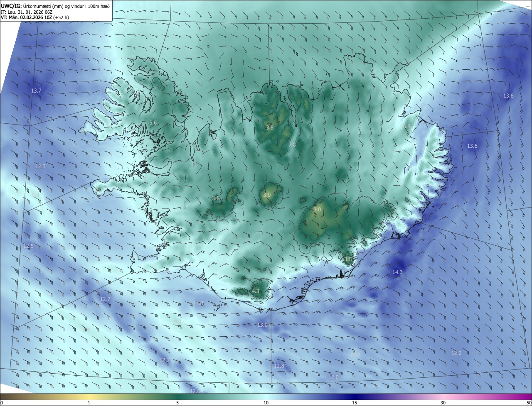This screenshot has height=406, width=532.
Task: Click the 5.6 value label over the Westfjords
Action: 153,122
